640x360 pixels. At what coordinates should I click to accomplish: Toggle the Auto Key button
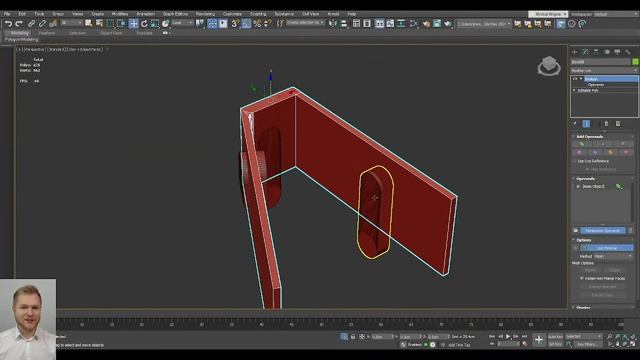pos(555,336)
